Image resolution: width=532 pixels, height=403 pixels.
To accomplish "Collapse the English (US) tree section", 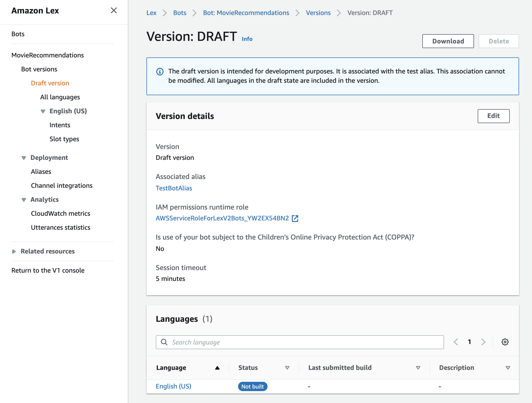I will pos(43,111).
